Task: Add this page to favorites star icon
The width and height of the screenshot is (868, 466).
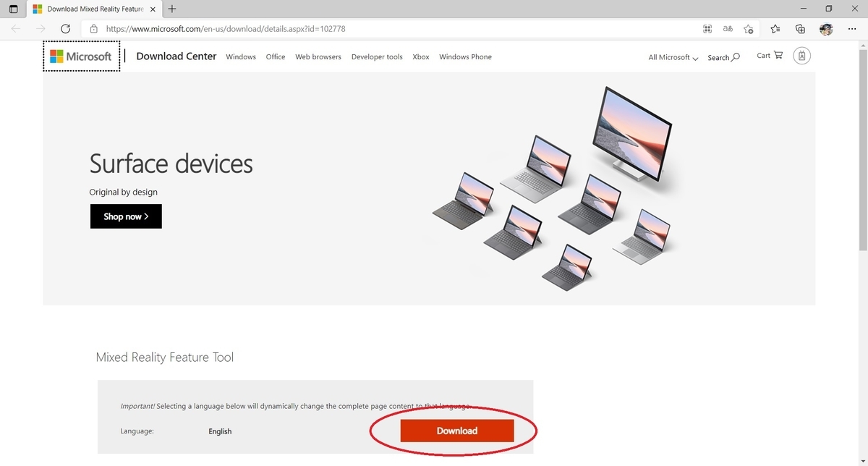Action: point(749,29)
